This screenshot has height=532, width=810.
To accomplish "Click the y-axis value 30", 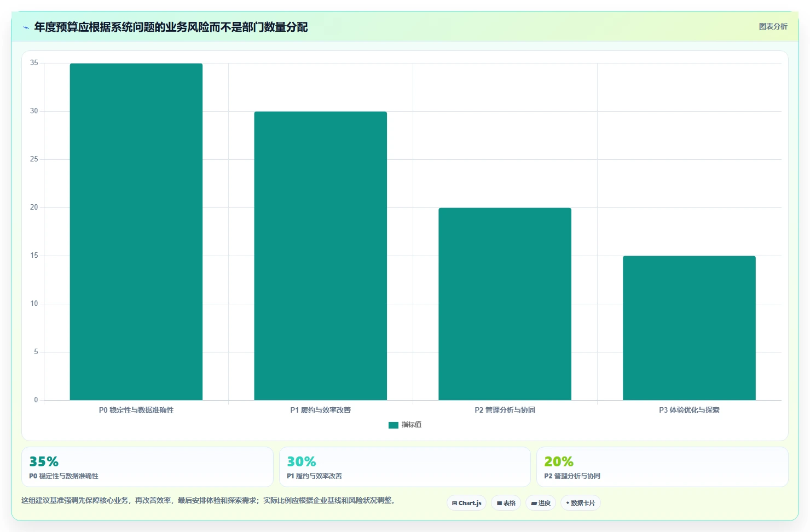I will (34, 111).
